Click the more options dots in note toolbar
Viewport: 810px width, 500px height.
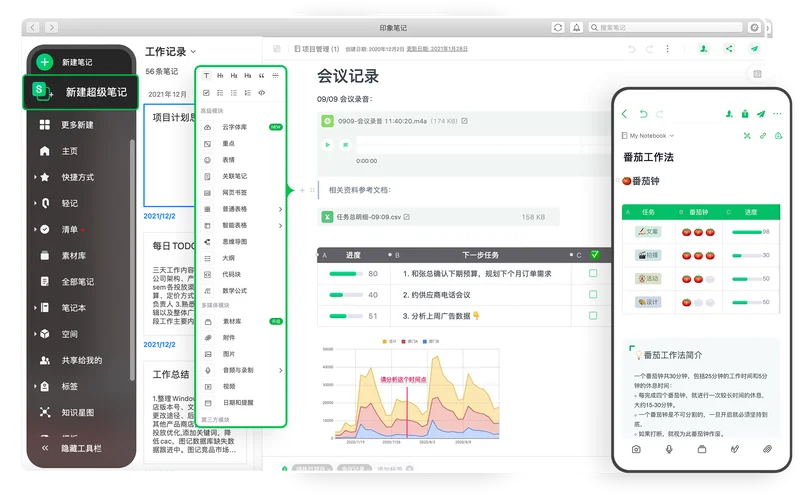click(667, 49)
